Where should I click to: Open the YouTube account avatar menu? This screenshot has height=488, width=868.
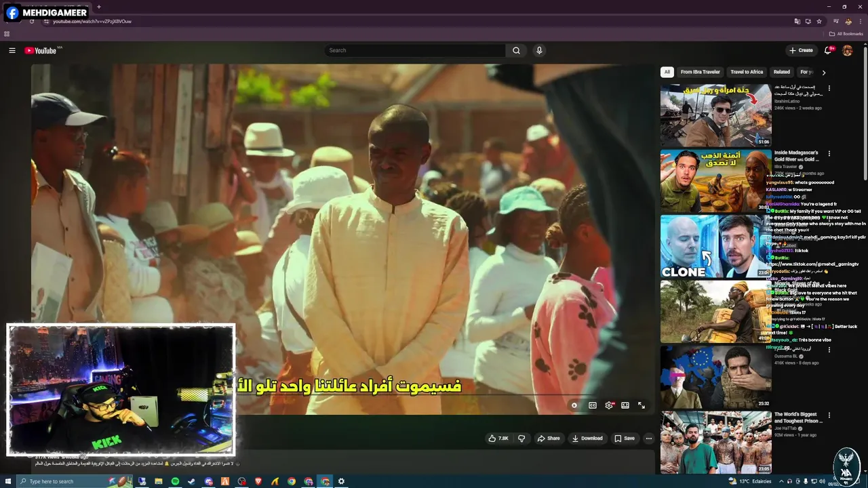click(847, 50)
